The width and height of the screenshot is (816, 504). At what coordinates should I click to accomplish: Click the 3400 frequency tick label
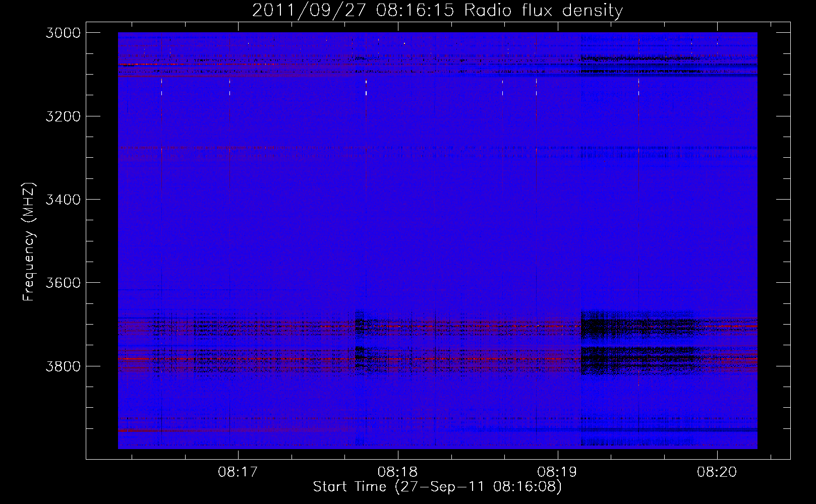tap(63, 200)
